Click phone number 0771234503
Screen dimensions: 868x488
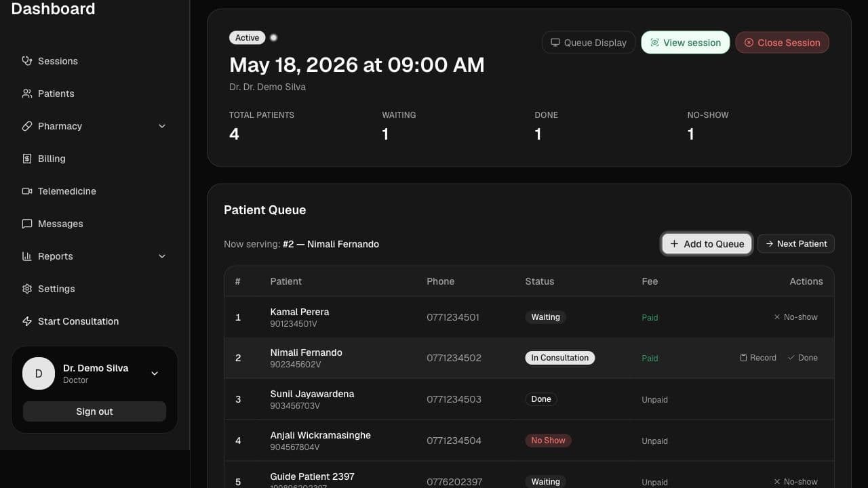click(x=454, y=399)
